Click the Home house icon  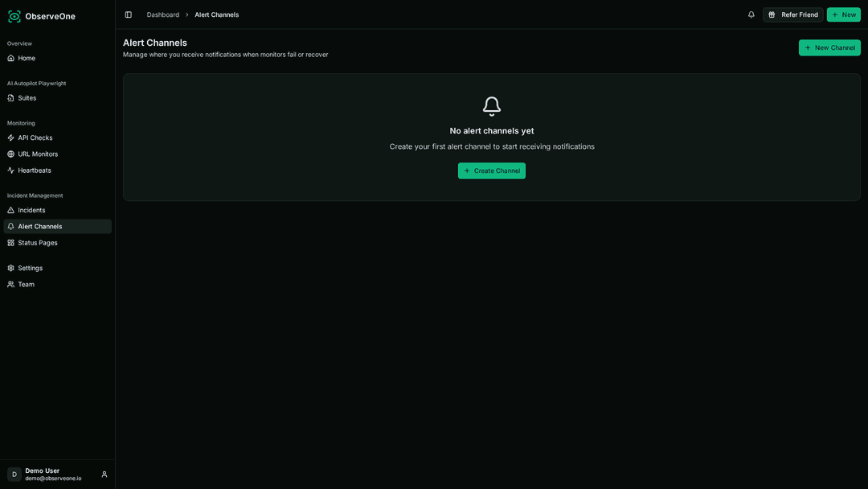pos(10,58)
